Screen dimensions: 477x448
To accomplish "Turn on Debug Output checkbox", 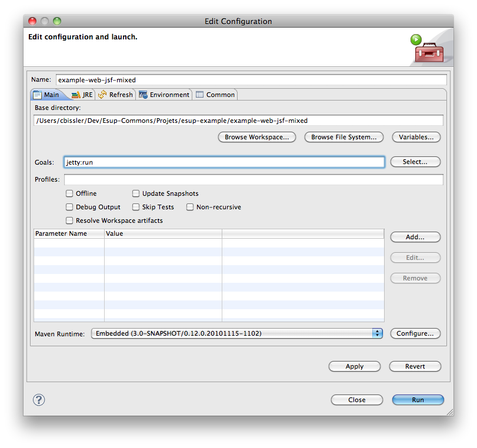I will click(x=69, y=207).
